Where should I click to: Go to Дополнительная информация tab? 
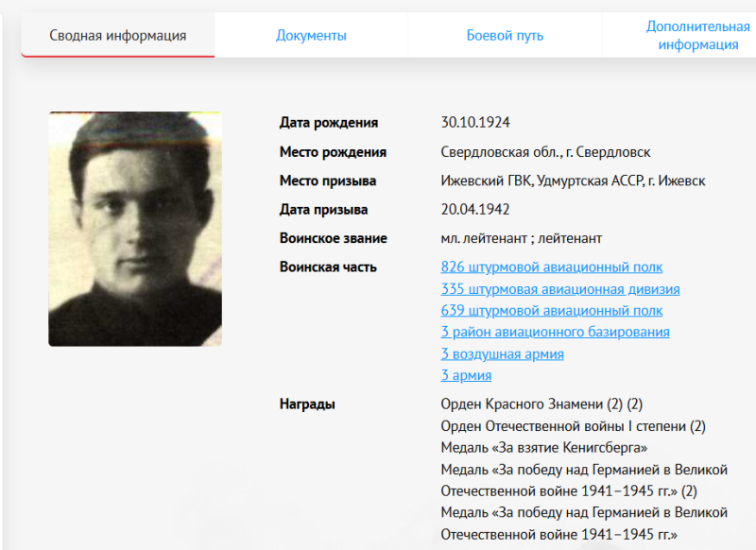pyautogui.click(x=697, y=35)
